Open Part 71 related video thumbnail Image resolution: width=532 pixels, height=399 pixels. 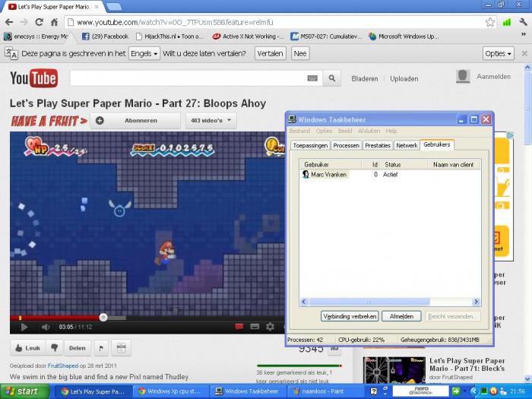pos(394,370)
